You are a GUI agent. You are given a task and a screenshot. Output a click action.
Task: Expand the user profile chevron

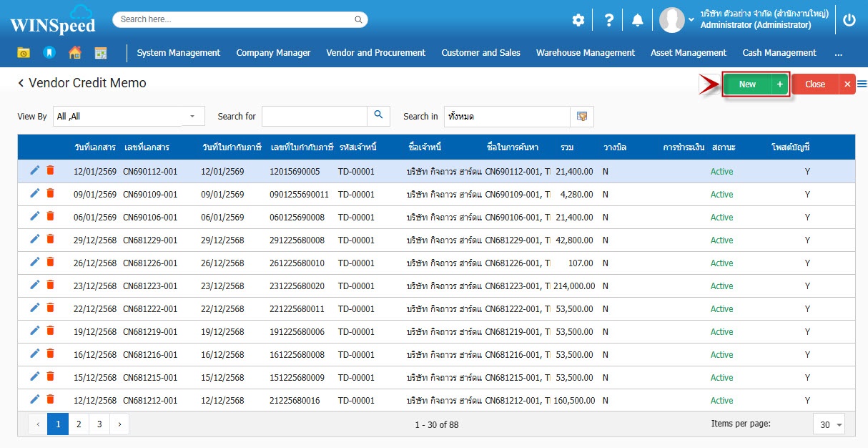point(691,20)
